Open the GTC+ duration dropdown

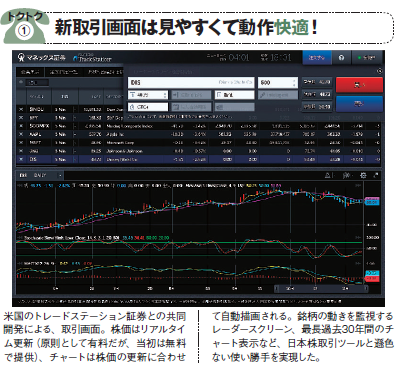148,107
